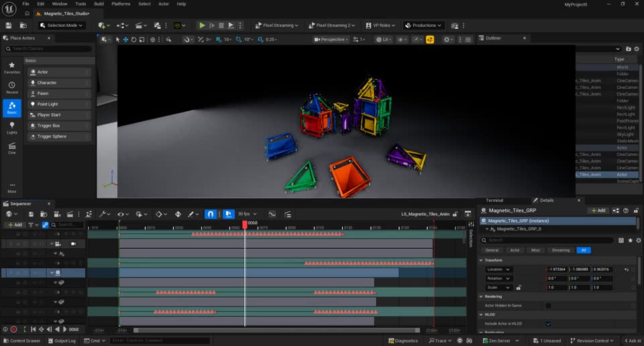Focus the console command input field
This screenshot has height=346, width=644.
point(160,341)
